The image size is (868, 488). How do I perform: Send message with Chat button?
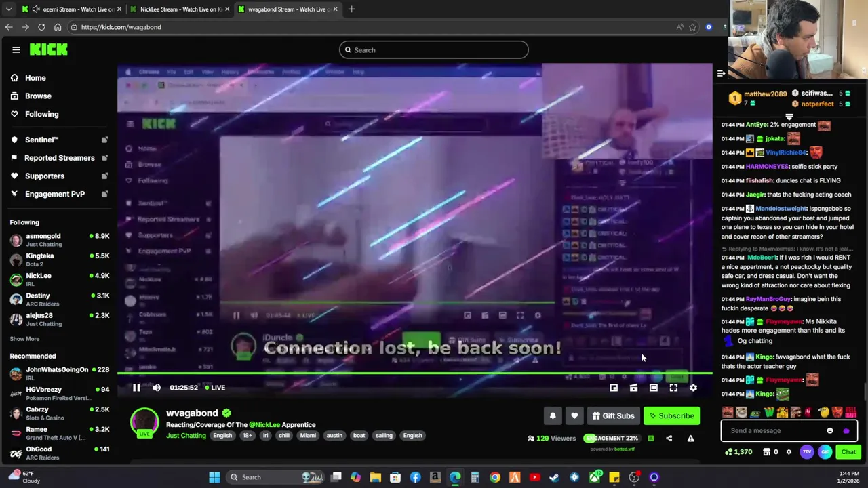coord(848,452)
